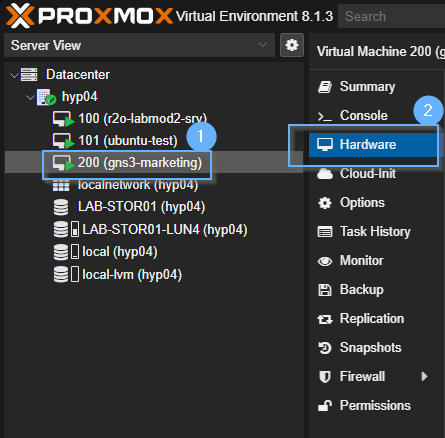The image size is (445, 438).
Task: Click the VM 100 running monitor icon
Action: coord(63,119)
